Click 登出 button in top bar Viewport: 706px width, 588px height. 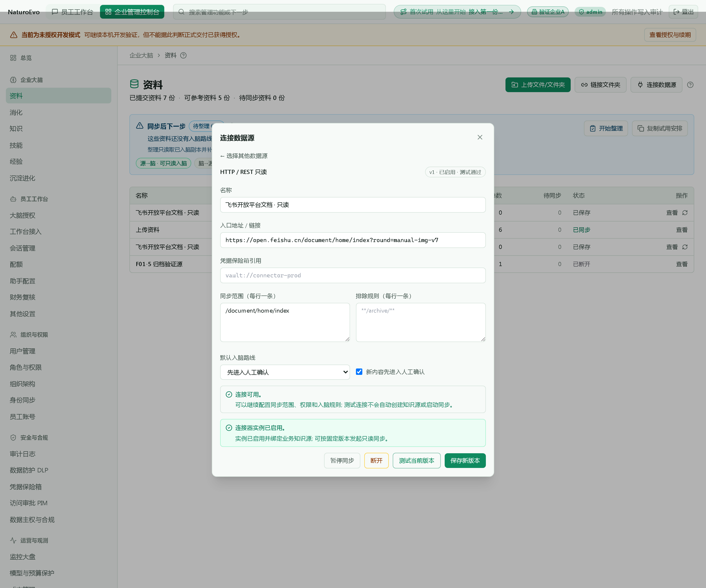(683, 12)
